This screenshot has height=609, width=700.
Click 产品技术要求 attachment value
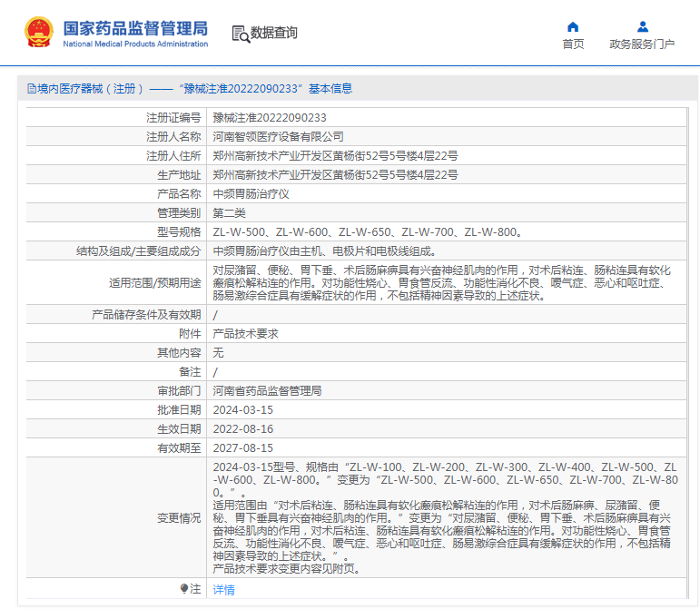click(245, 334)
